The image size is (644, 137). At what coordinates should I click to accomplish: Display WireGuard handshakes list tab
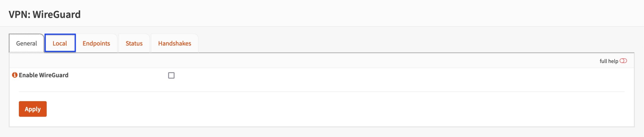click(175, 43)
